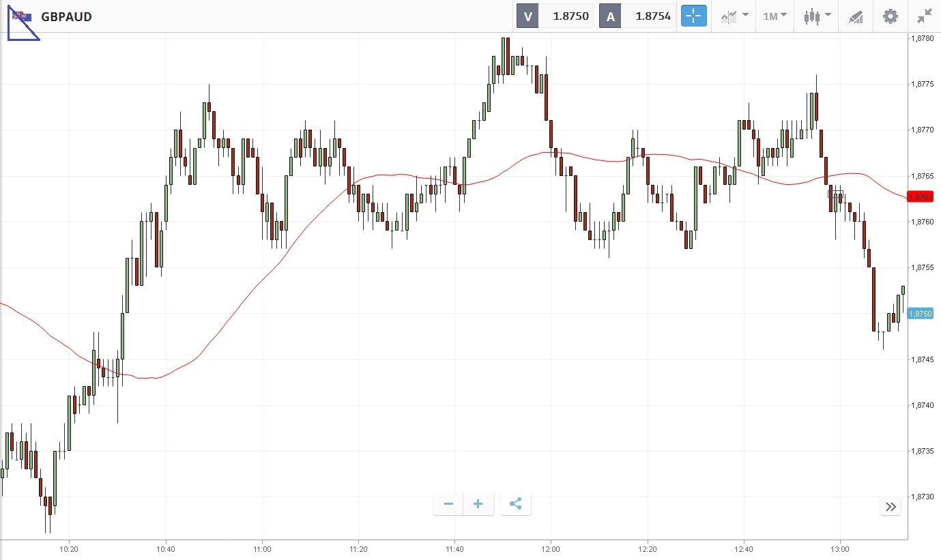Open the compare/indicators chart dropdown

pos(734,16)
